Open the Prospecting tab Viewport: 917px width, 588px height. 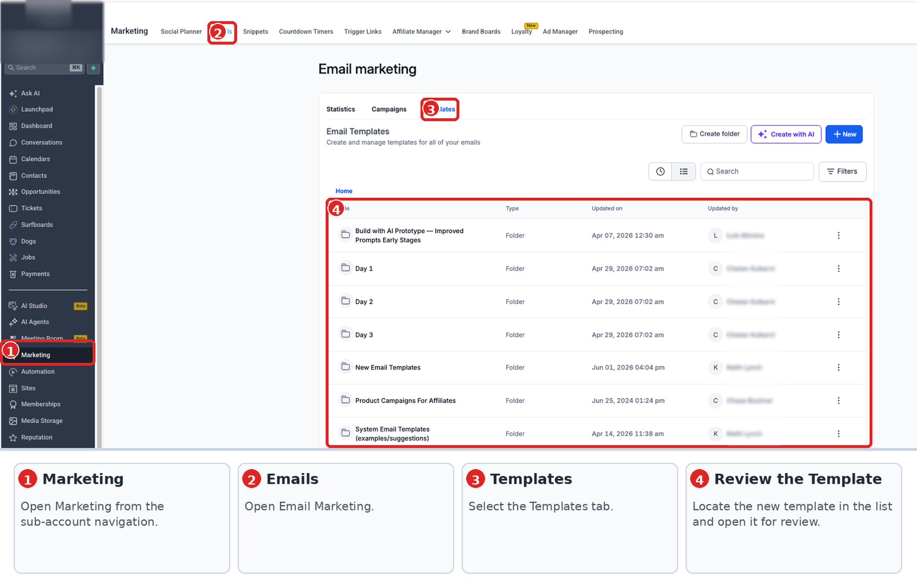coord(606,32)
